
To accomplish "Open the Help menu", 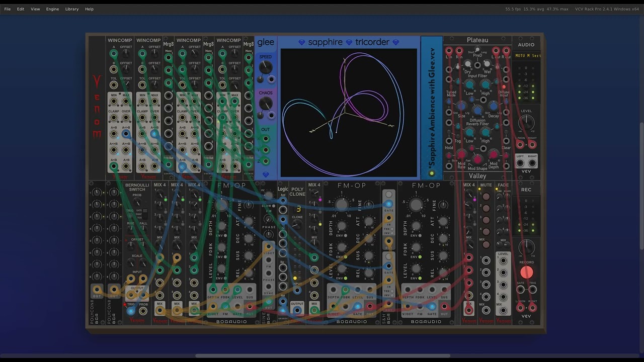I will [89, 9].
